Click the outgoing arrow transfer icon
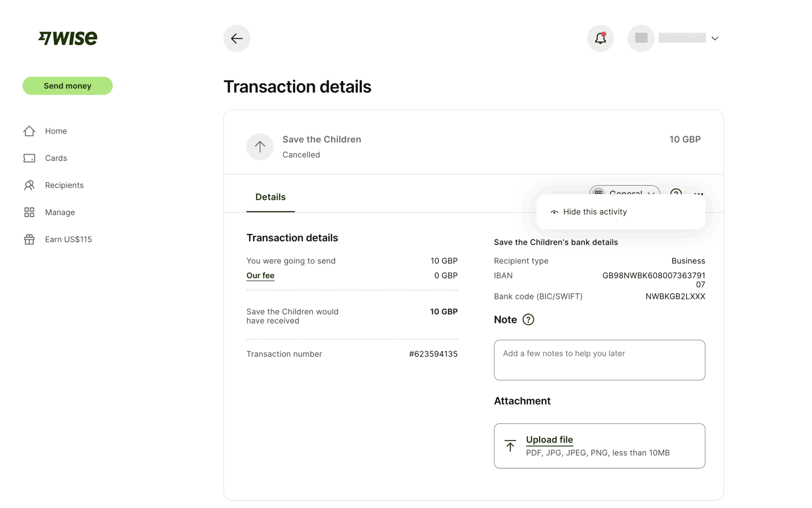Viewport: 812px width, 508px height. [x=260, y=147]
